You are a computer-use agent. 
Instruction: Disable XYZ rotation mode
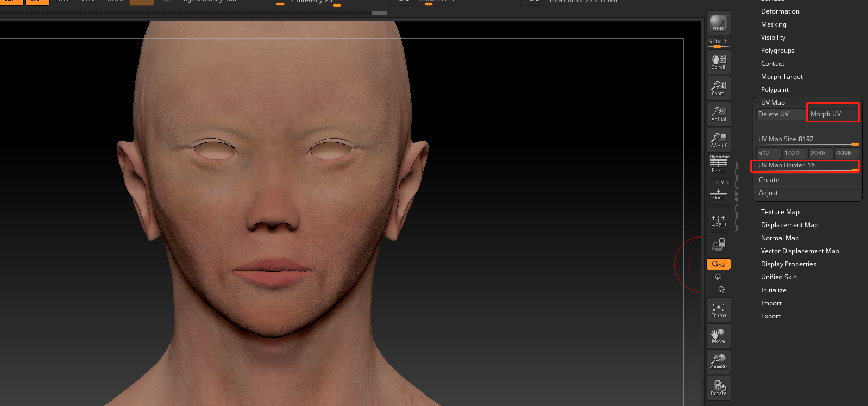point(718,264)
